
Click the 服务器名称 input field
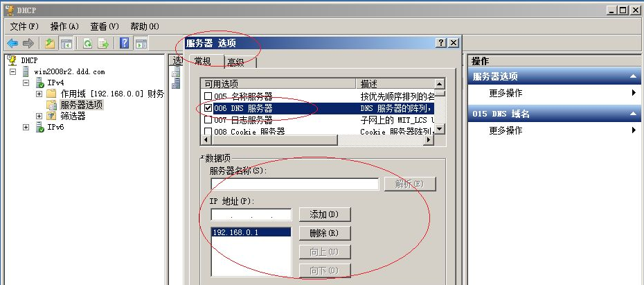tap(295, 184)
